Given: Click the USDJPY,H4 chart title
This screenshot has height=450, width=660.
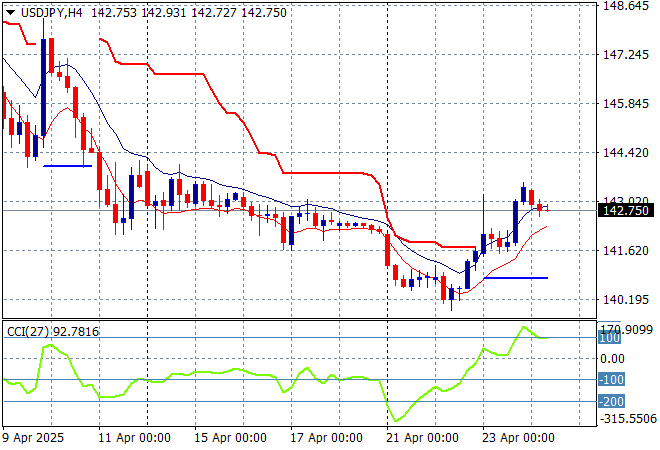Looking at the screenshot, I should [x=52, y=13].
